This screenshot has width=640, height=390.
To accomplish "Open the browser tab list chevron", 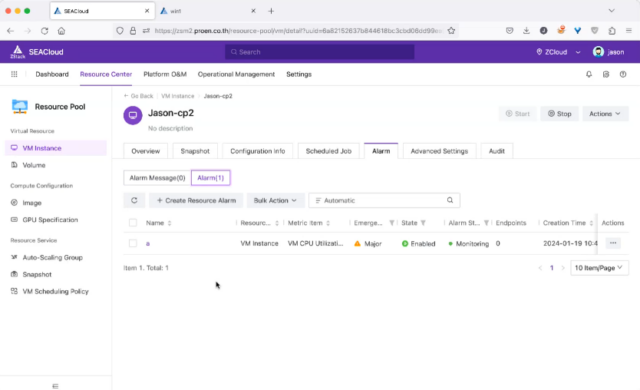I will (x=611, y=11).
